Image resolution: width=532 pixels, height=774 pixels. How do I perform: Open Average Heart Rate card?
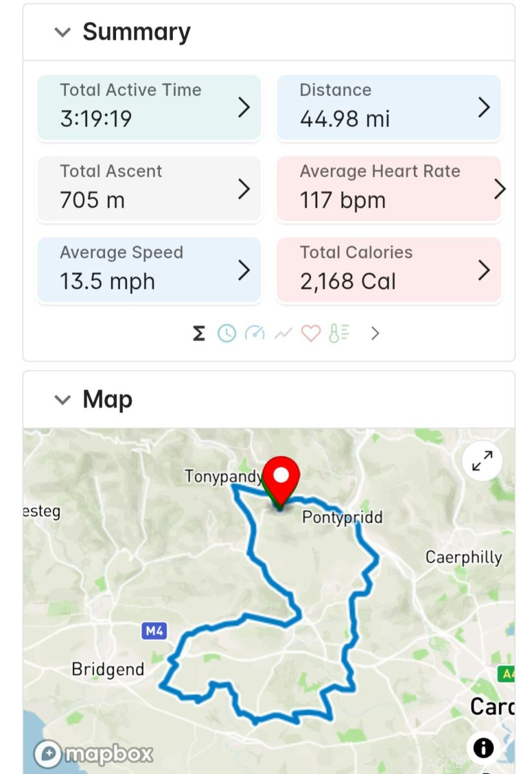click(x=388, y=189)
